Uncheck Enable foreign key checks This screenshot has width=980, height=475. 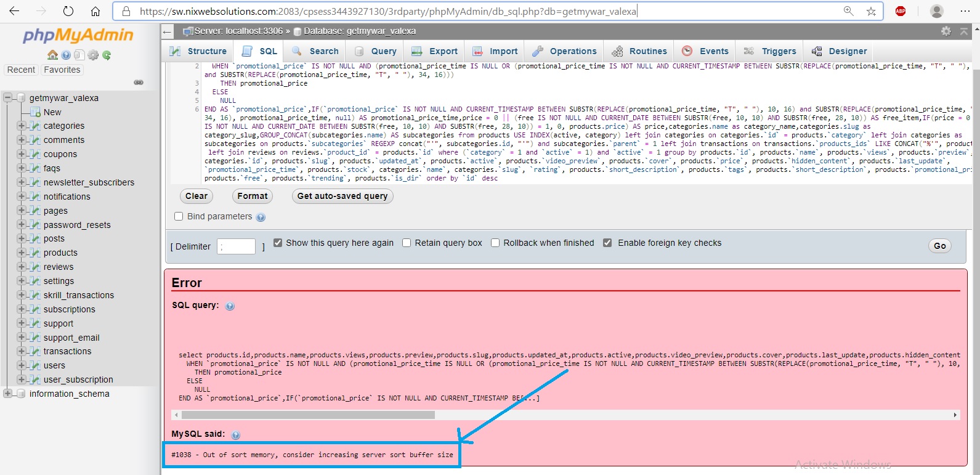pyautogui.click(x=607, y=243)
